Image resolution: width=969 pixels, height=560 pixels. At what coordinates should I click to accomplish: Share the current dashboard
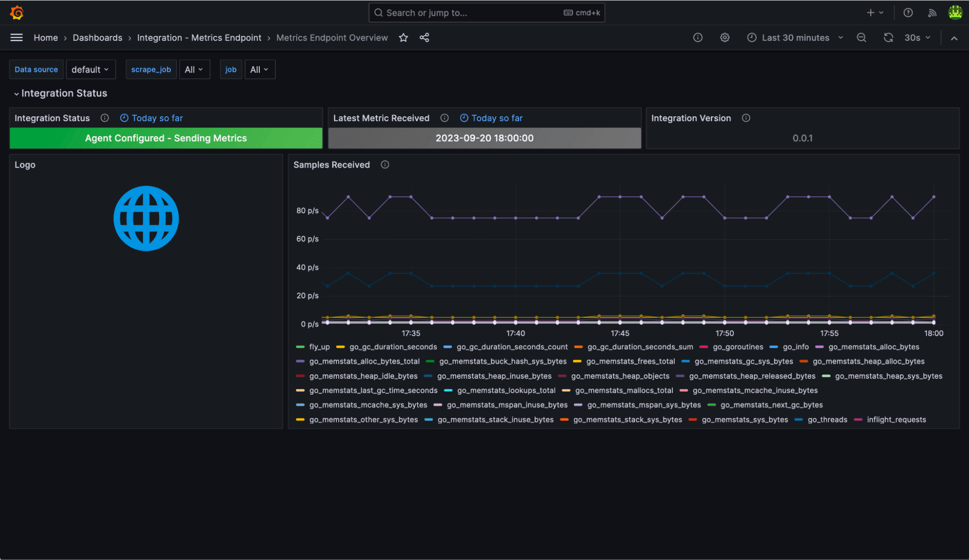pyautogui.click(x=424, y=37)
